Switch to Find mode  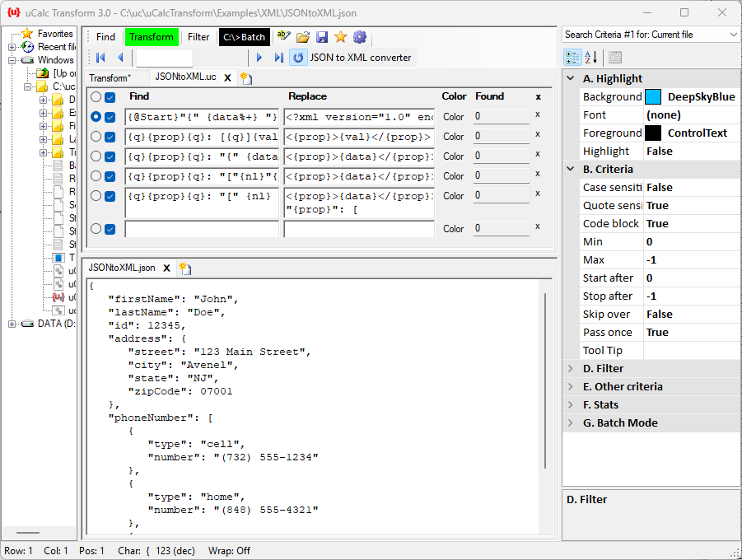pos(105,37)
